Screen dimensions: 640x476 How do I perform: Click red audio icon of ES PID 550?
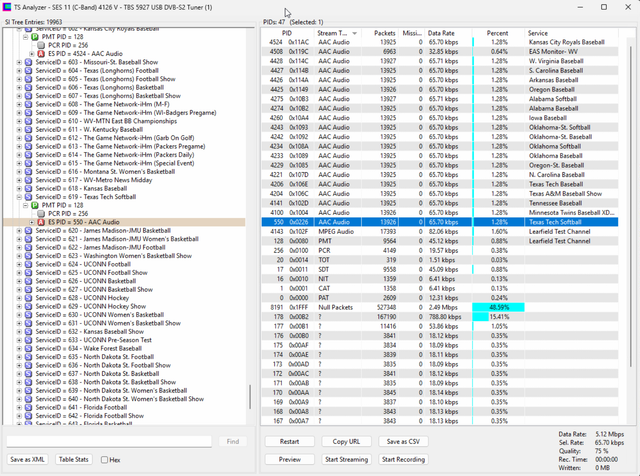coord(41,222)
